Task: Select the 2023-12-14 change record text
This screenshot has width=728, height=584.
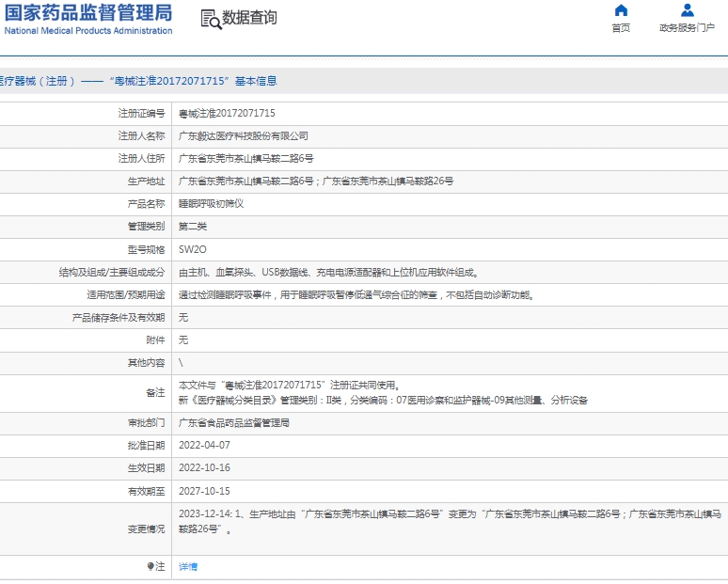Action: coord(450,521)
